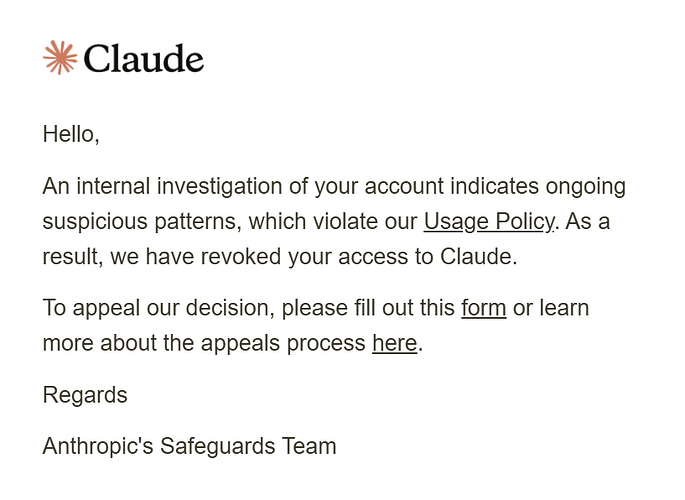Image resolution: width=685 pixels, height=500 pixels.
Task: Click the Claude wordmark in the header
Action: 143,58
